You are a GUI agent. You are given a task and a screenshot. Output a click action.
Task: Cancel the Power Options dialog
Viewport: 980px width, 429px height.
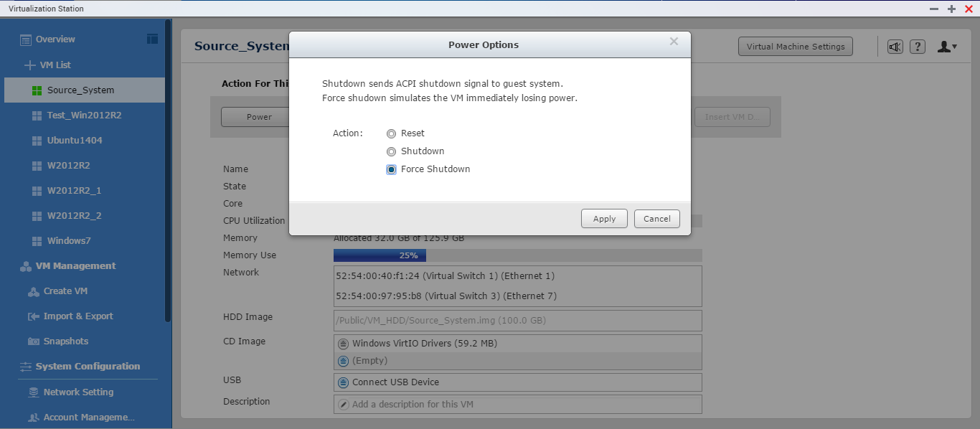(x=656, y=219)
